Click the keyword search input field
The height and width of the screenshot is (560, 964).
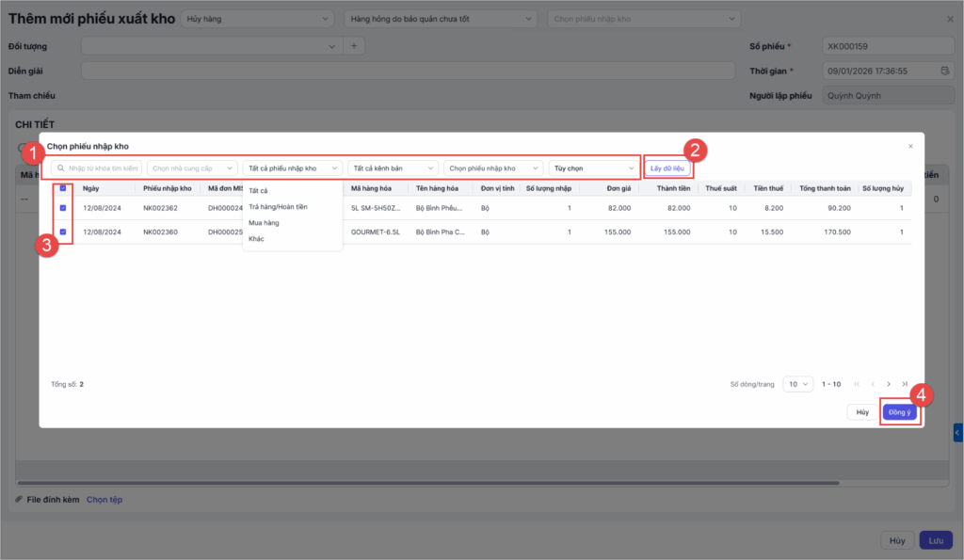tap(104, 168)
